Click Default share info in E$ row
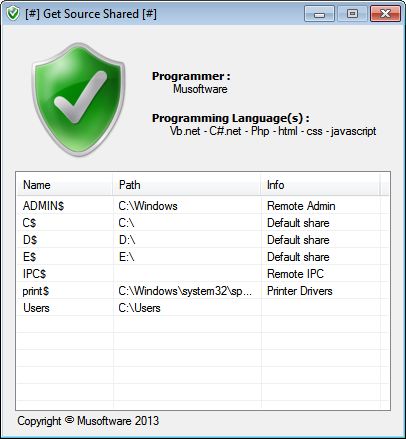This screenshot has width=406, height=439. (298, 257)
